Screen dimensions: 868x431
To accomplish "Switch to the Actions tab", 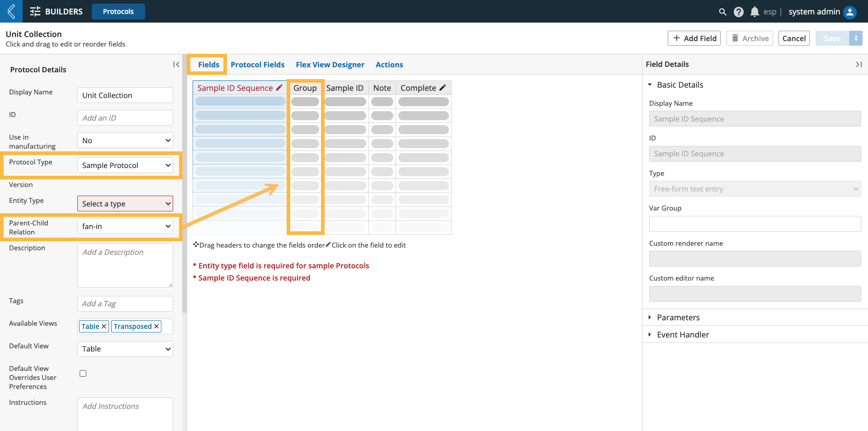I will pos(389,65).
